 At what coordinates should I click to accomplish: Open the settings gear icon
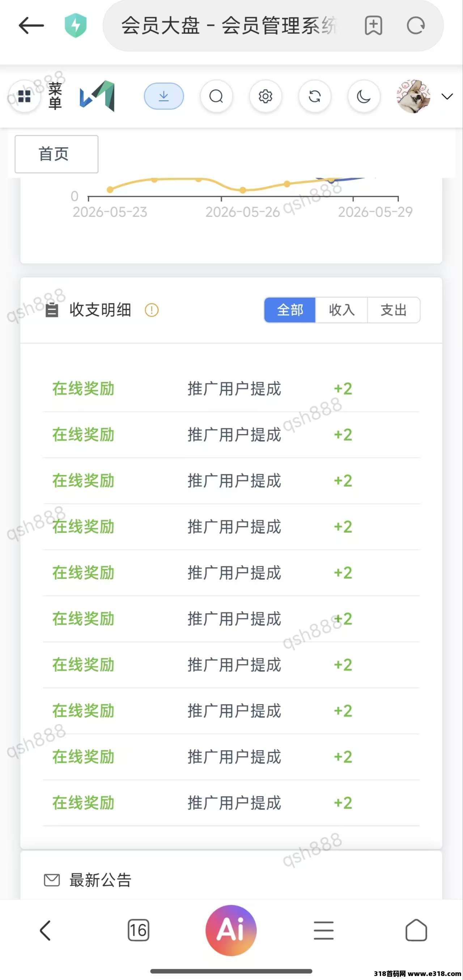pyautogui.click(x=266, y=96)
